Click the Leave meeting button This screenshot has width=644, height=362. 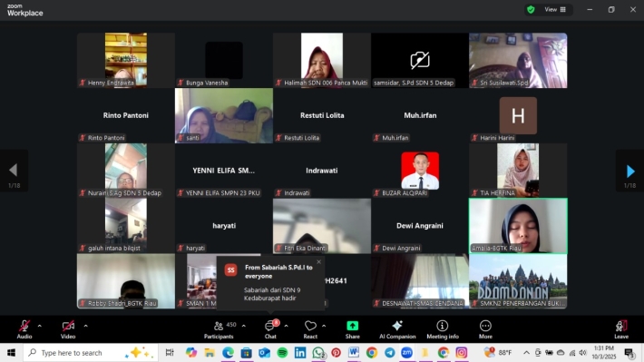pyautogui.click(x=621, y=329)
